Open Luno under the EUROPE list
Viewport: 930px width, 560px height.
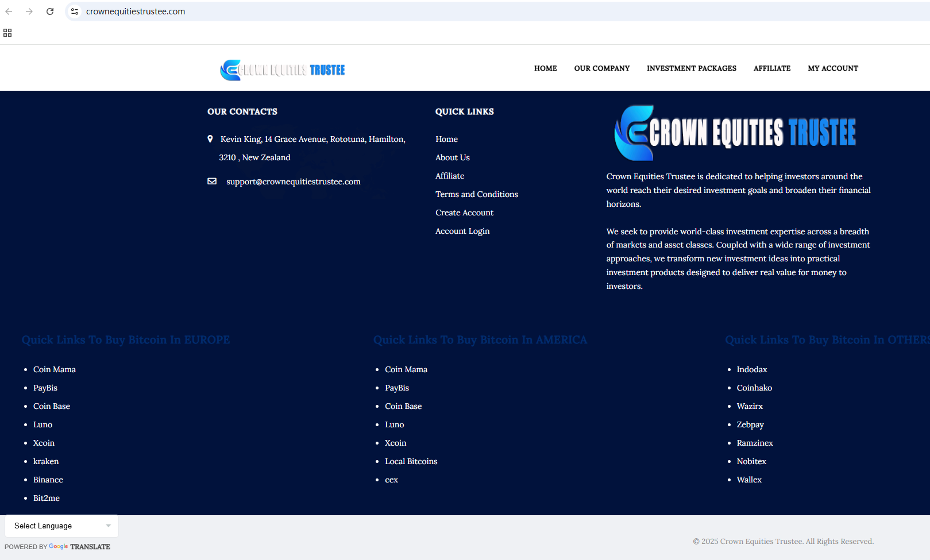[43, 424]
